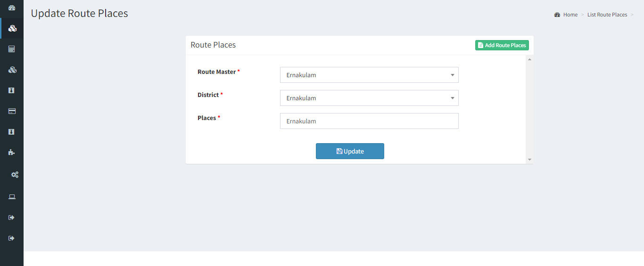Click the District dropdown arrow
The height and width of the screenshot is (266, 644).
point(452,98)
